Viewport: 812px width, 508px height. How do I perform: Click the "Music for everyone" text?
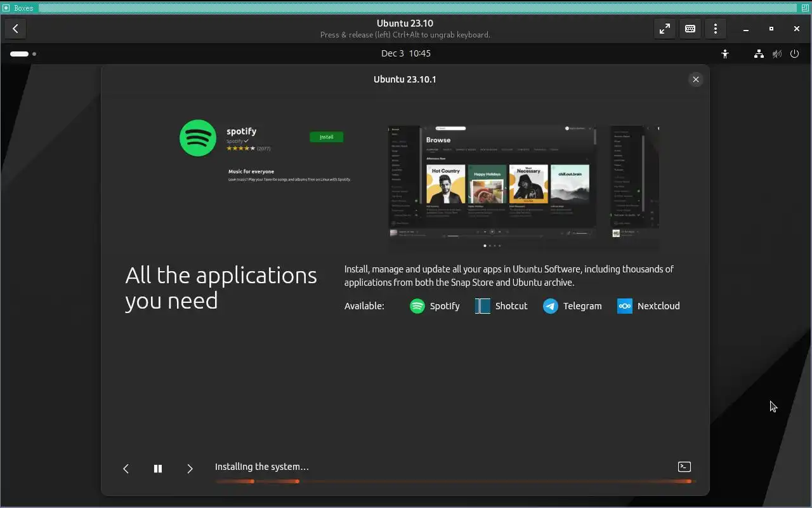[251, 171]
